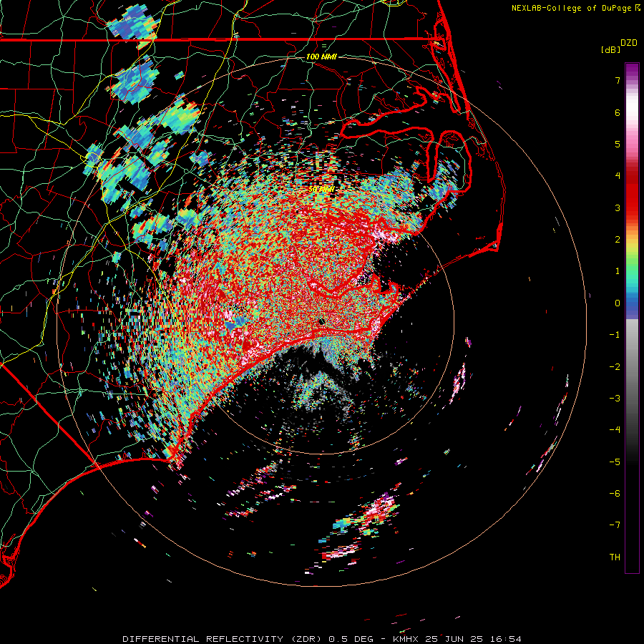Click the NEXLAB-College of DuPage header text

click(x=575, y=8)
